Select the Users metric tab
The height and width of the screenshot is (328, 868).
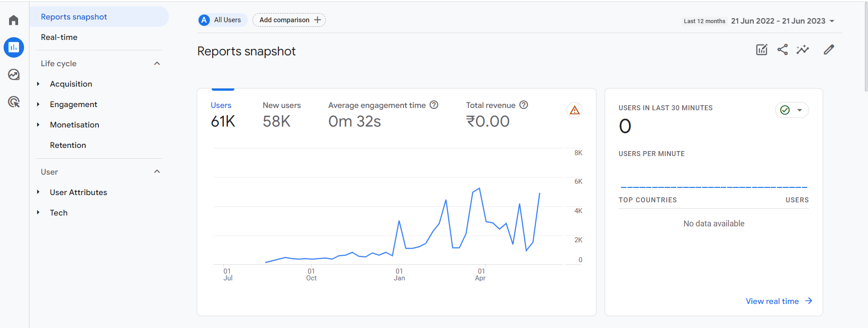pos(223,115)
